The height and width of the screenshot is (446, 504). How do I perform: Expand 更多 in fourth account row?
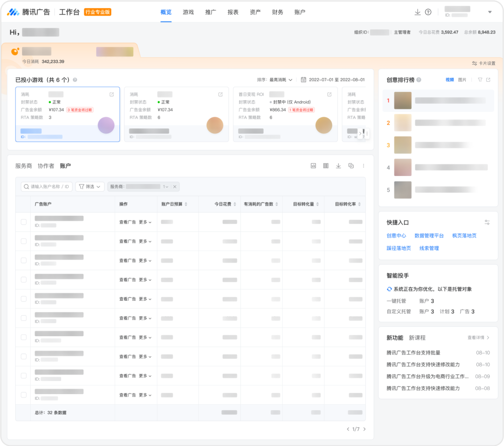[x=145, y=280]
